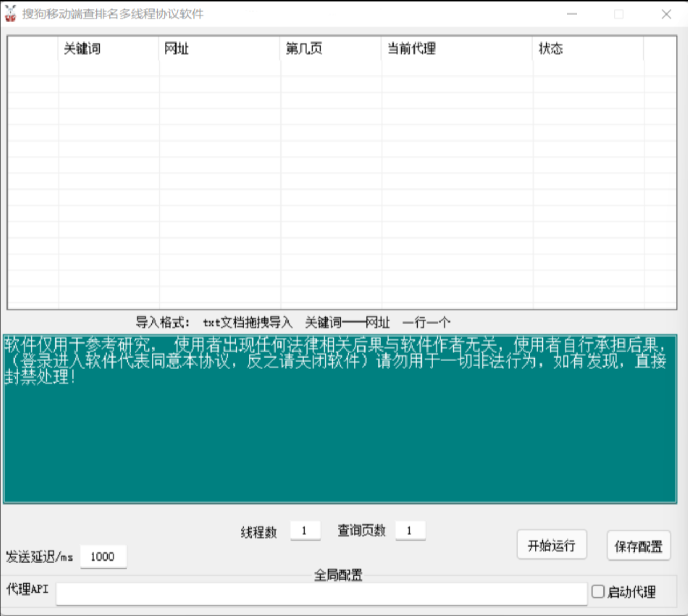
Task: Click the green disclaimer text box
Action: [340, 419]
